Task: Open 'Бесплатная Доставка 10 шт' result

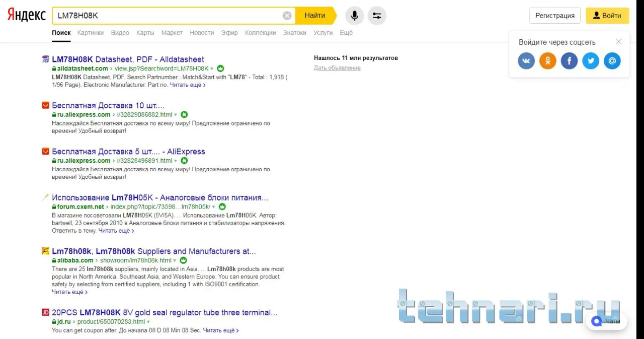Action: point(108,105)
